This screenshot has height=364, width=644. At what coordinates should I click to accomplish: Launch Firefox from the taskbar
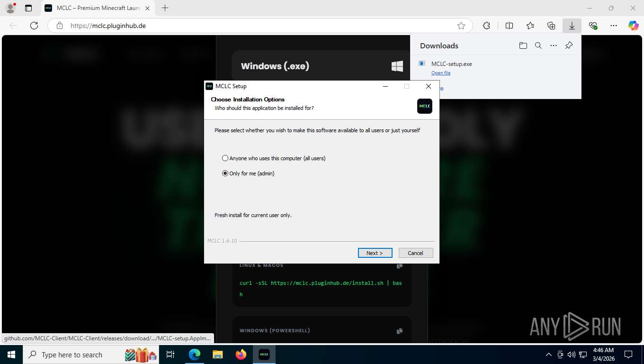241,355
